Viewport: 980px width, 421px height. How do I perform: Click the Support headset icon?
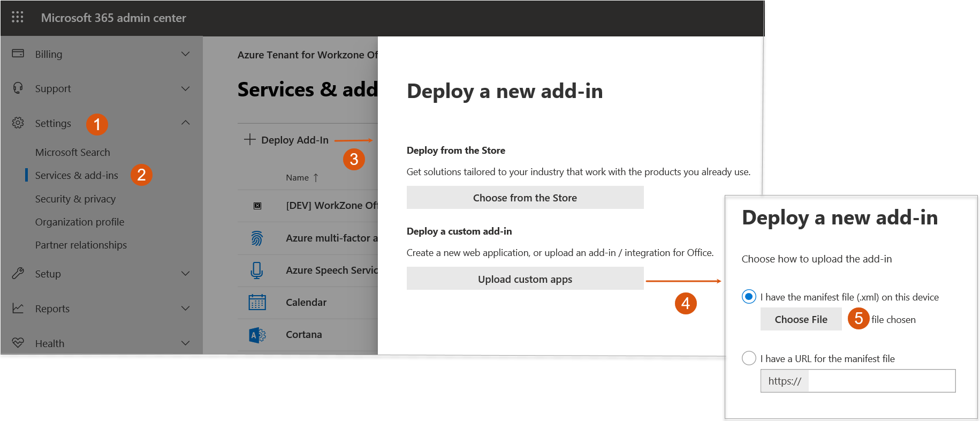click(x=18, y=88)
